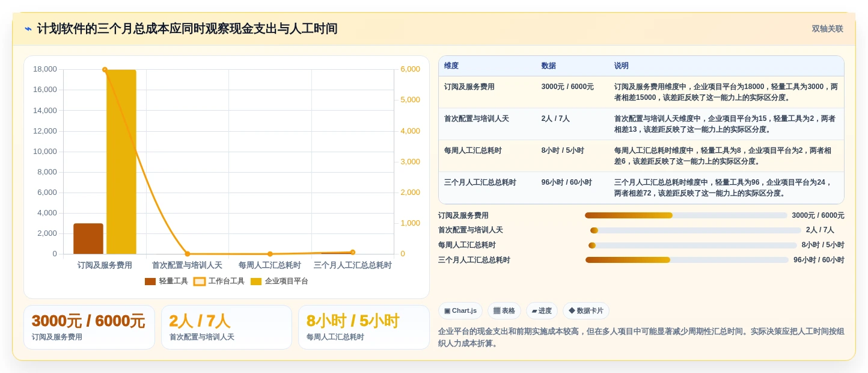Click the 三个月人工汇总总耗时 progress bar
The height and width of the screenshot is (373, 868).
point(687,260)
